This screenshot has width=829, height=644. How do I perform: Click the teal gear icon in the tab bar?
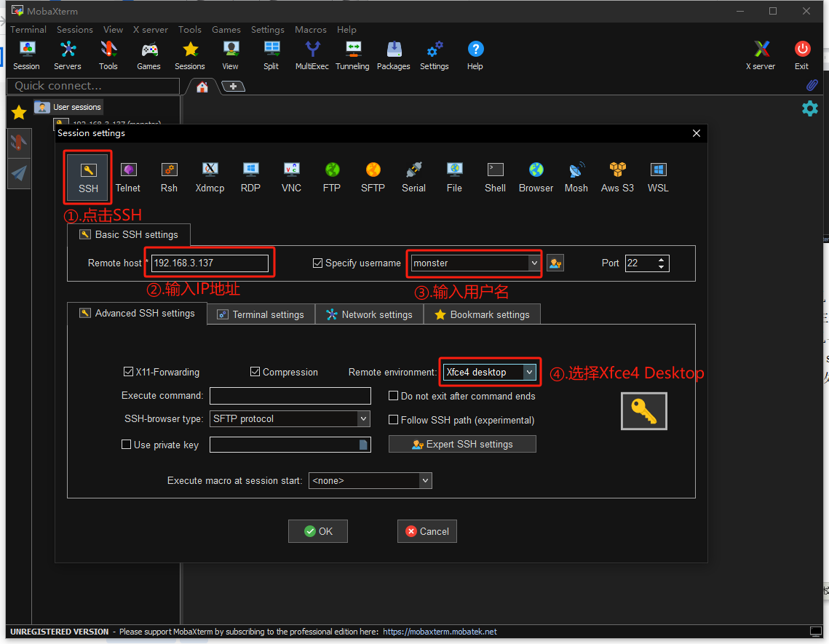(x=809, y=109)
